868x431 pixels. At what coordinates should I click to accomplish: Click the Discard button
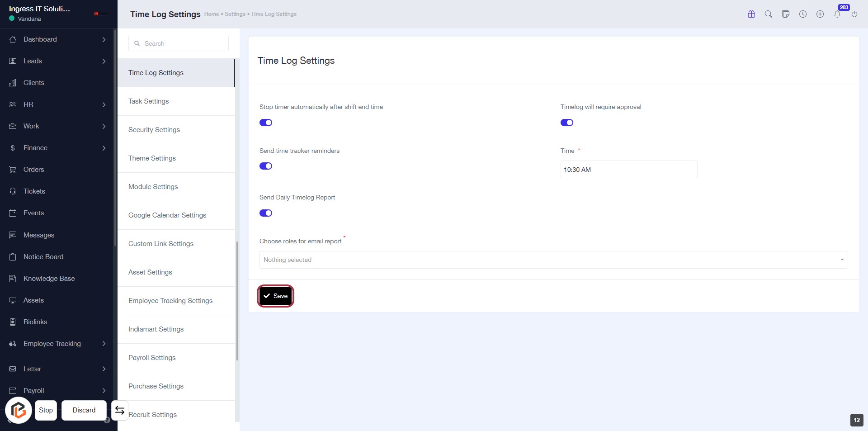(x=84, y=410)
